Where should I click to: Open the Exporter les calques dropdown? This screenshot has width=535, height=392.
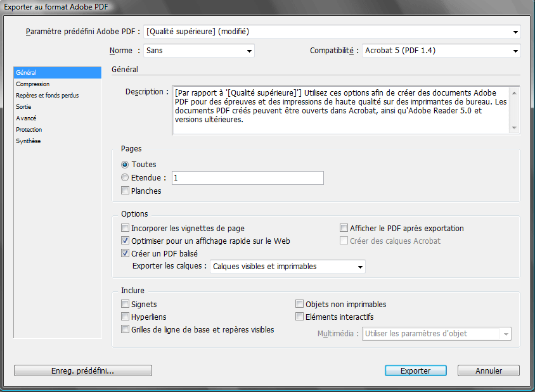(288, 267)
